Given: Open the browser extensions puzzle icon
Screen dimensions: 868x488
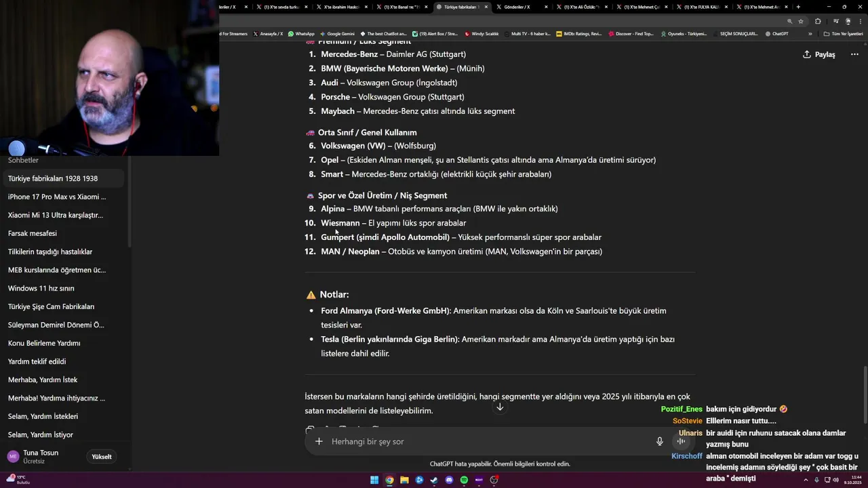Looking at the screenshot, I should click(818, 21).
